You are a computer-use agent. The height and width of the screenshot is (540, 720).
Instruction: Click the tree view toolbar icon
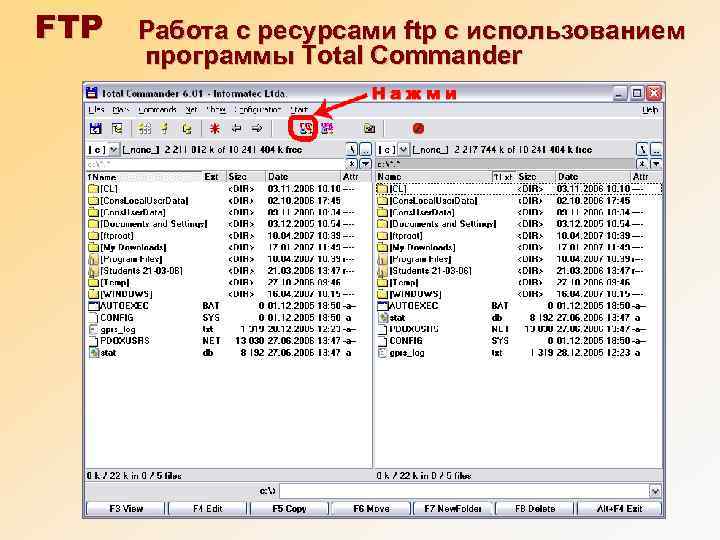(187, 129)
